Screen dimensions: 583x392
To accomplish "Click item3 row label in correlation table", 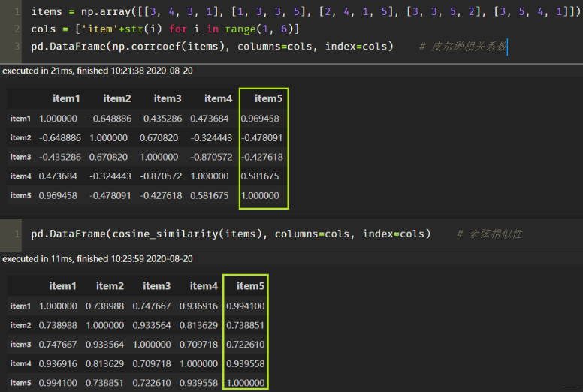I will [20, 157].
